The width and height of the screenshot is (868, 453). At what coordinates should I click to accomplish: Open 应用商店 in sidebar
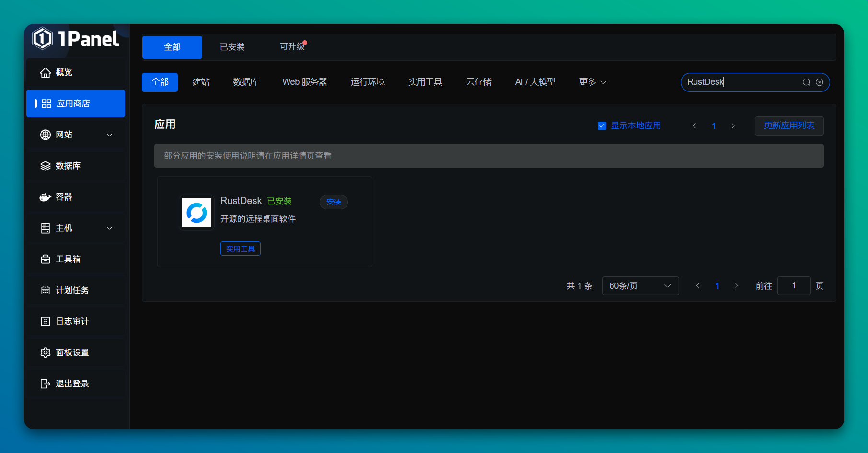click(x=76, y=103)
